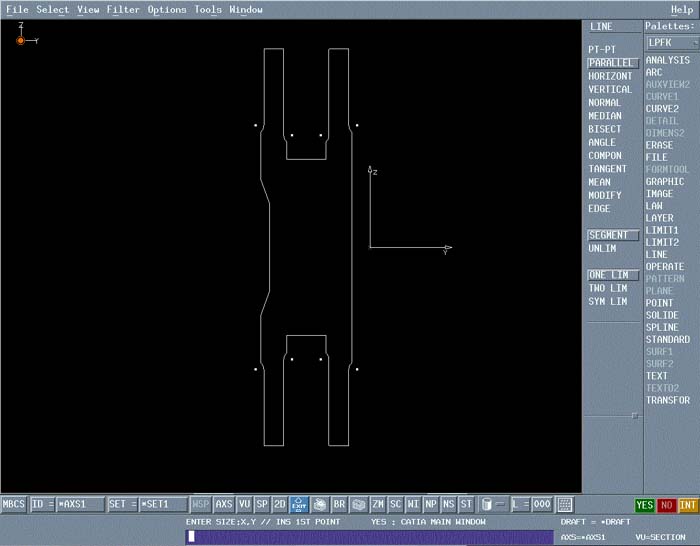The image size is (700, 546).
Task: Select the TWO LIM option
Action: click(608, 288)
